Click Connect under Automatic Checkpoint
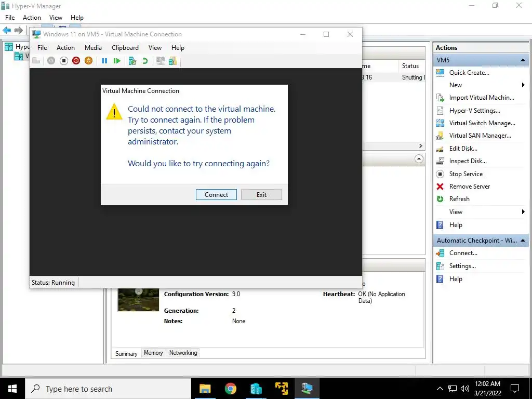This screenshot has width=532, height=399. coord(463,253)
